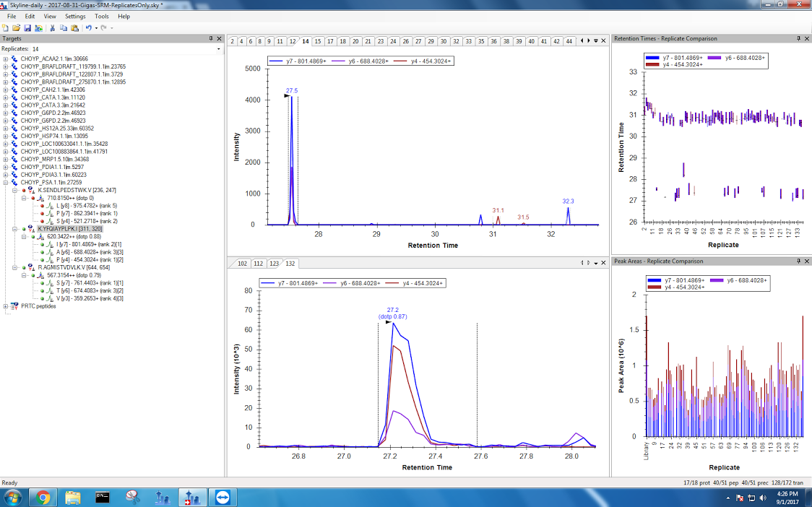Switch to replicate tab 44

569,41
